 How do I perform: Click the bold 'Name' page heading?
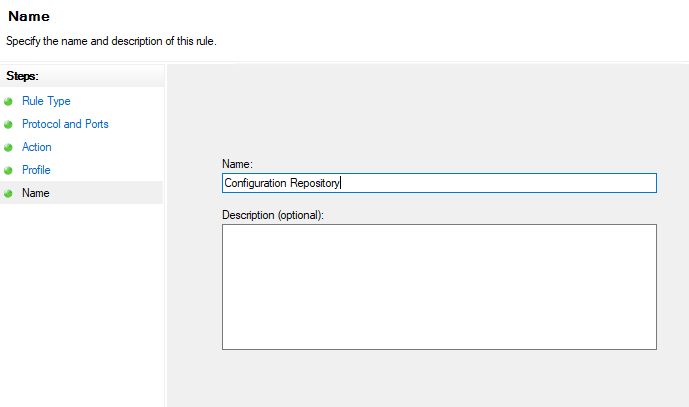point(28,17)
